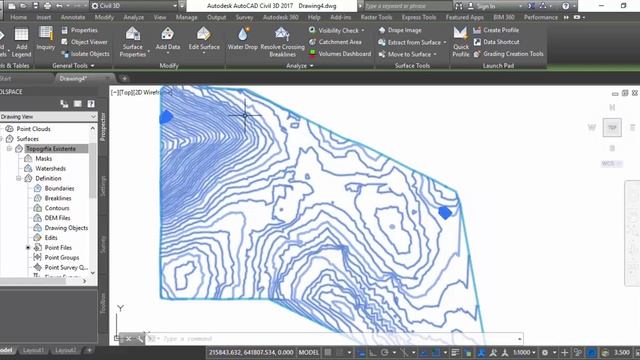Launch Grading Creation Tools
Viewport: 640px width, 360px height.
click(x=509, y=53)
